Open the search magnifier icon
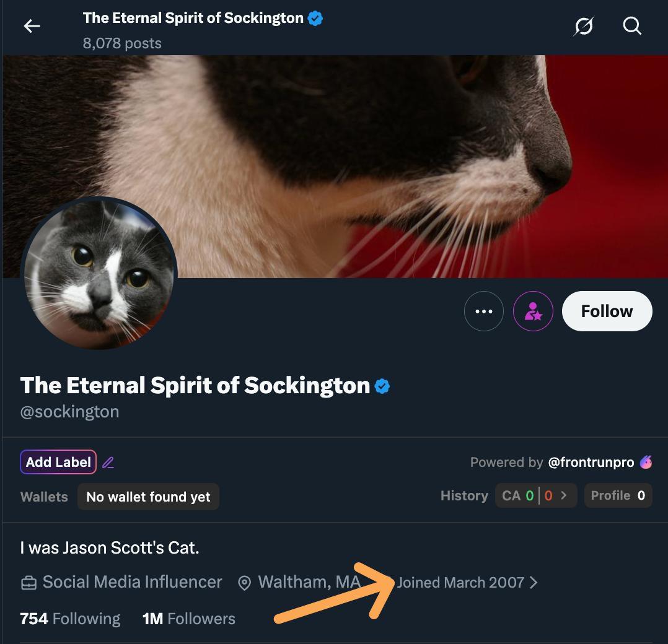This screenshot has width=668, height=644. 631,26
